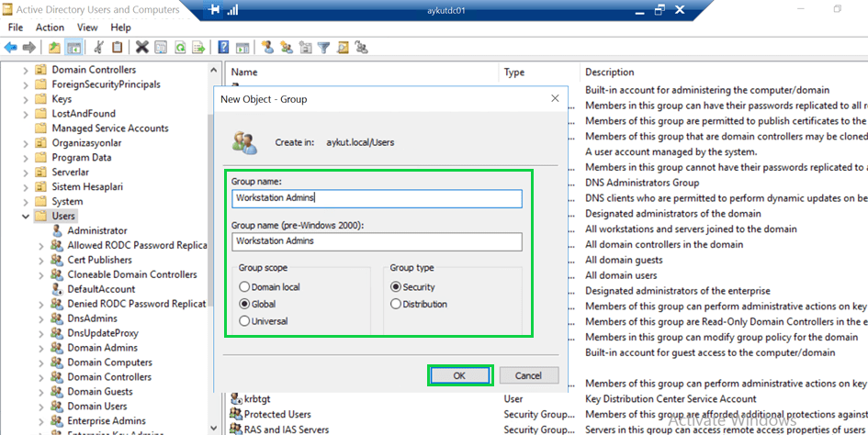Click the Paste clipboard toolbar icon
Image resolution: width=868 pixels, height=435 pixels.
tap(118, 48)
